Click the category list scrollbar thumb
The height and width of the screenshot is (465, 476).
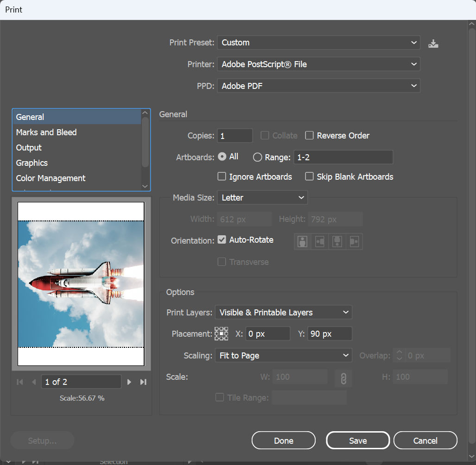coord(145,142)
